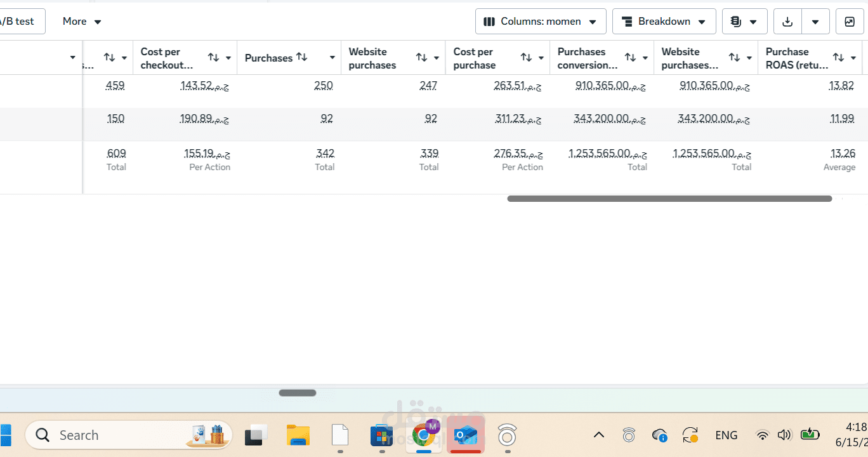Screen dimensions: 868x457
Task: Open the Columns: momen dropdown
Action: click(x=541, y=22)
